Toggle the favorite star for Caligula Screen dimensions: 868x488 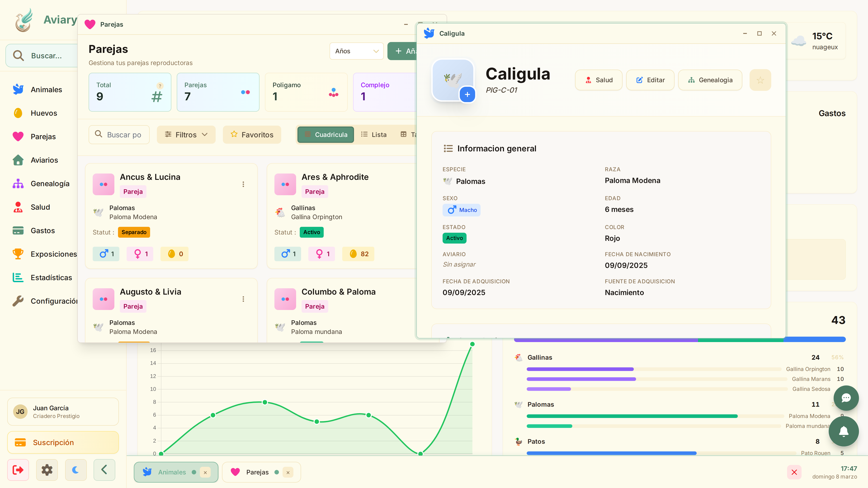pos(760,80)
